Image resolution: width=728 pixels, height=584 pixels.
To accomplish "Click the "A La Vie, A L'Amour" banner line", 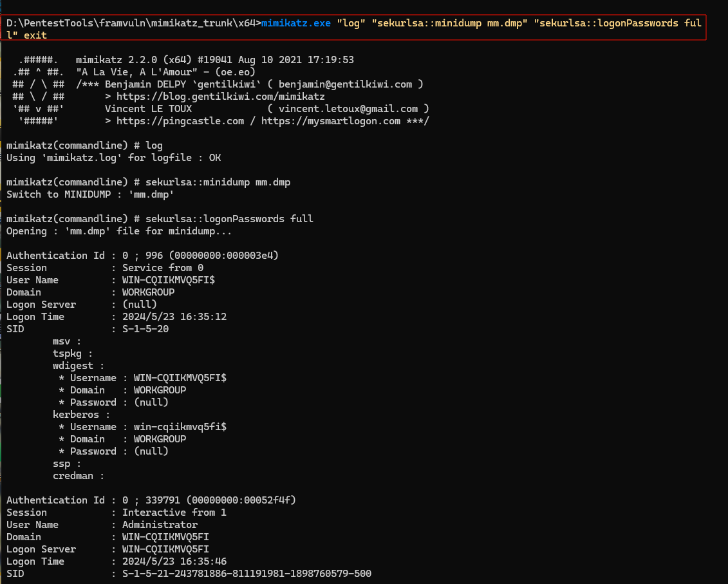I will coord(165,72).
